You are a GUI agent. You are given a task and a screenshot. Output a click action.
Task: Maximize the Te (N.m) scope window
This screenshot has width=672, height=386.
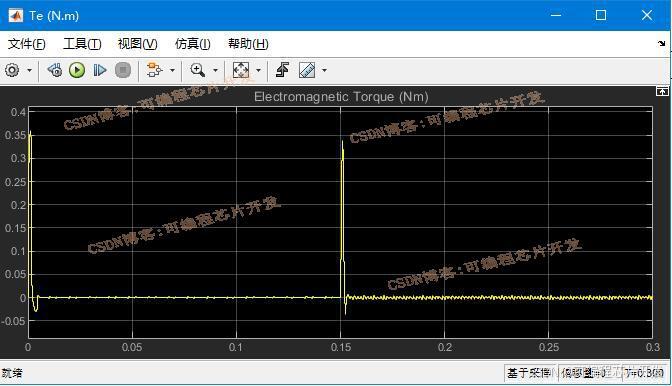point(601,15)
